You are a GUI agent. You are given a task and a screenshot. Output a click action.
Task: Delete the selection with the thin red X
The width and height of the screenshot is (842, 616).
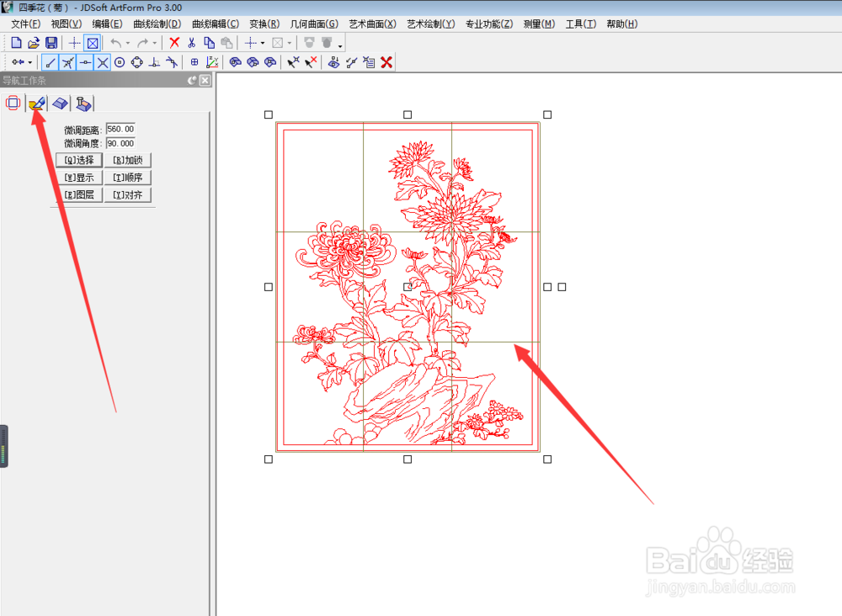tap(174, 43)
